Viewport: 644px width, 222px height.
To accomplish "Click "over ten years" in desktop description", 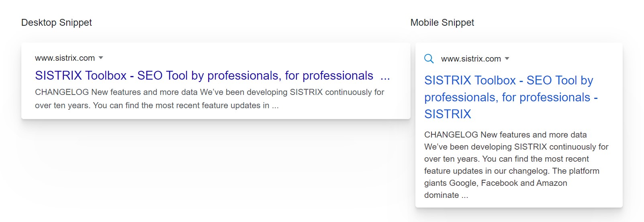I will point(62,105).
